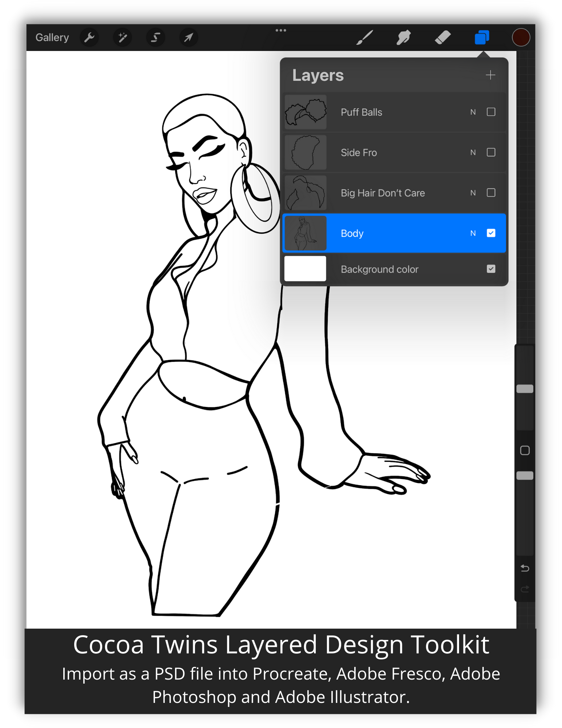Select the Puff Balls layer thumbnail
Screen dimensions: 562x728
tap(305, 112)
